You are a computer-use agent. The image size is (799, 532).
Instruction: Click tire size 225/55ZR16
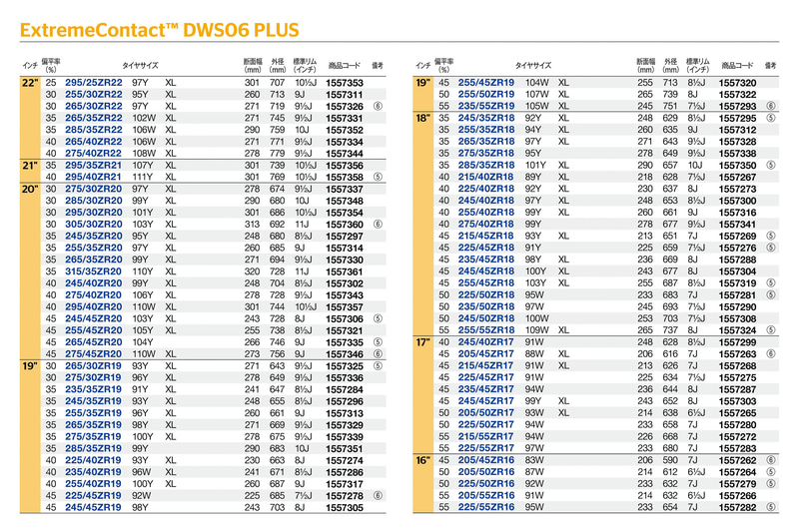pyautogui.click(x=486, y=507)
